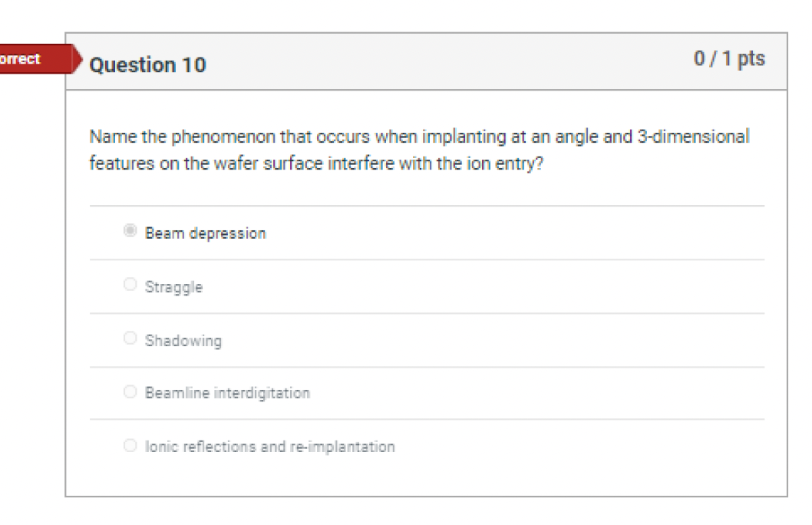This screenshot has width=812, height=525.
Task: Click the "Question 10" heading
Action: pyautogui.click(x=147, y=65)
